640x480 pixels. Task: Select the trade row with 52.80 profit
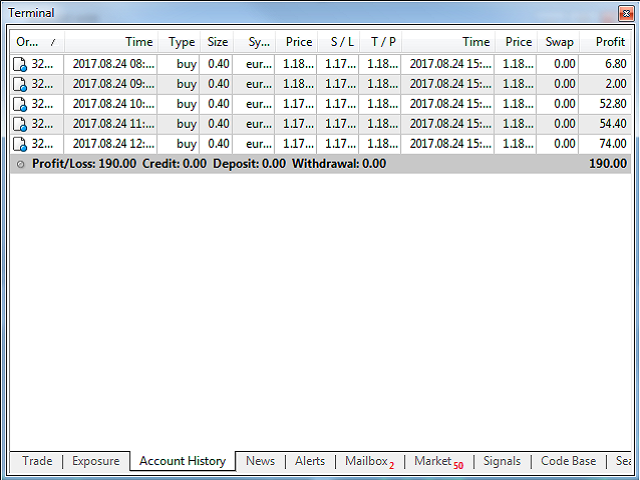tap(320, 104)
